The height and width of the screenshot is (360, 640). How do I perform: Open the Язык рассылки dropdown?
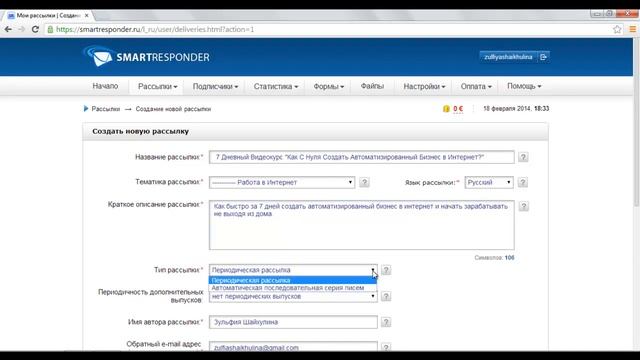[489, 182]
